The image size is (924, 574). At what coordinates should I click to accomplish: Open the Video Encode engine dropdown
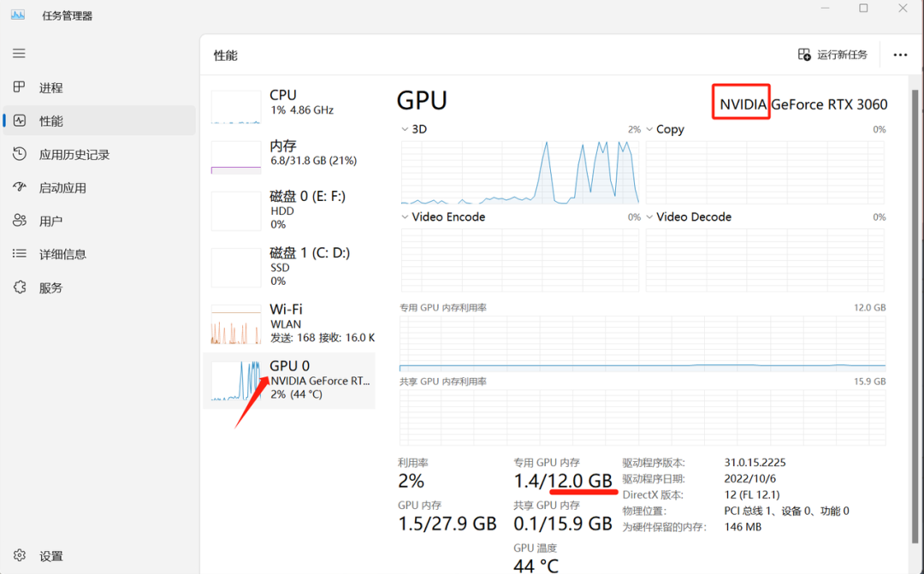pyautogui.click(x=404, y=217)
